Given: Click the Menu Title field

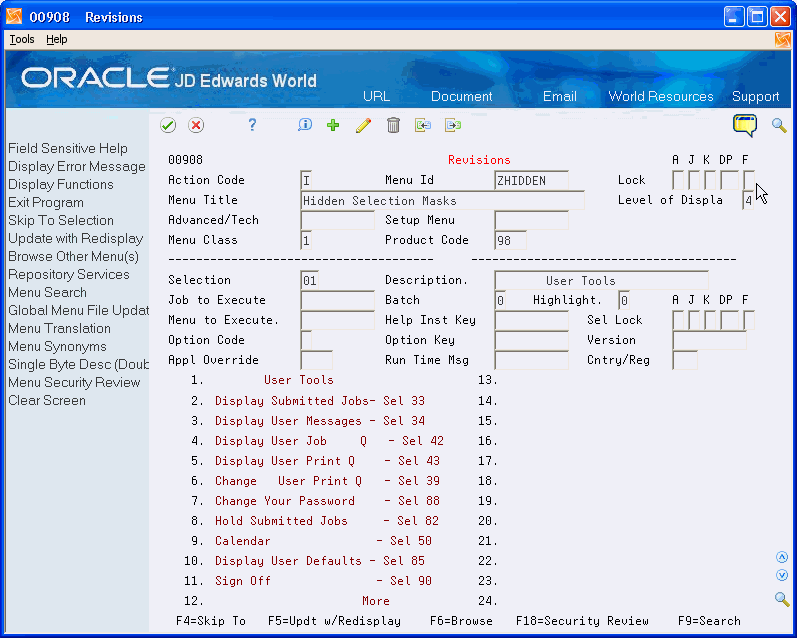Looking at the screenshot, I should (x=443, y=200).
